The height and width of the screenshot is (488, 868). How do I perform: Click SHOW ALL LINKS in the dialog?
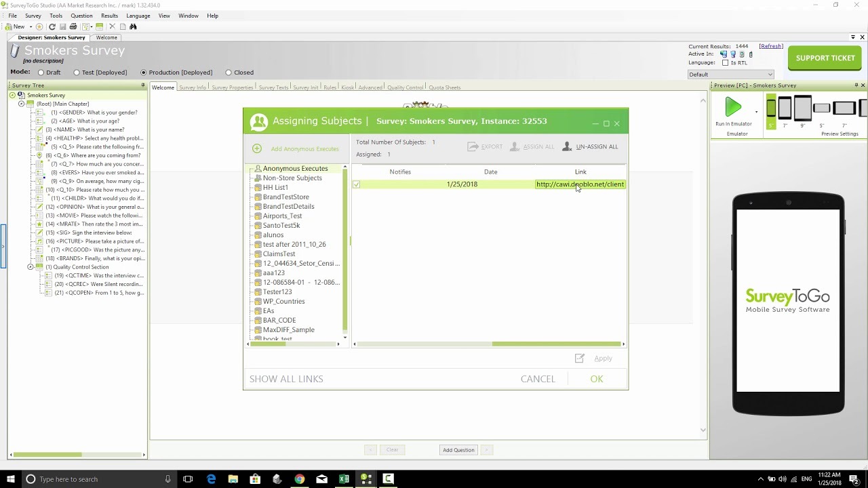286,378
